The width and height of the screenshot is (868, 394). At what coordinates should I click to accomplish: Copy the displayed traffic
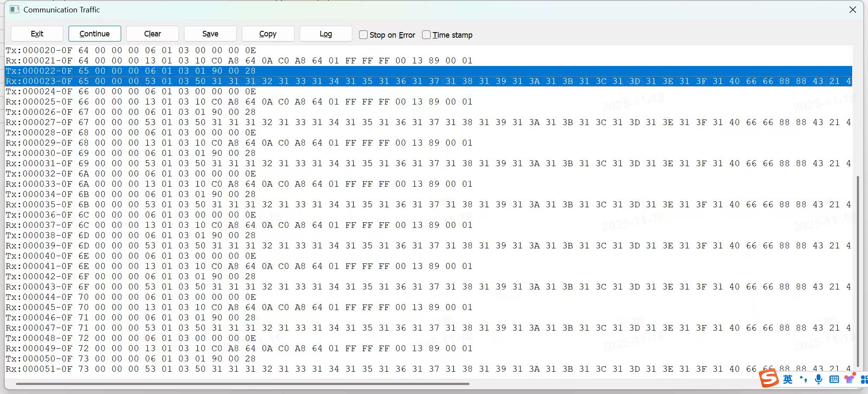[268, 33]
